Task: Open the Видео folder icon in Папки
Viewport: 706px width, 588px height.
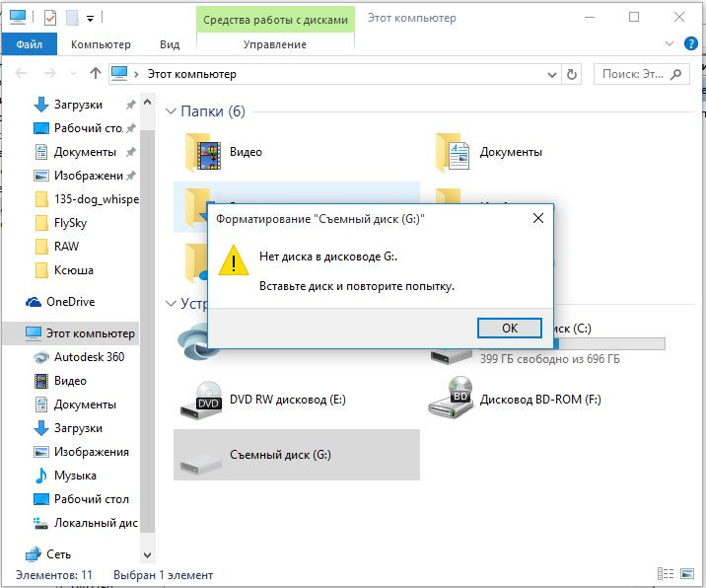Action: 204,152
